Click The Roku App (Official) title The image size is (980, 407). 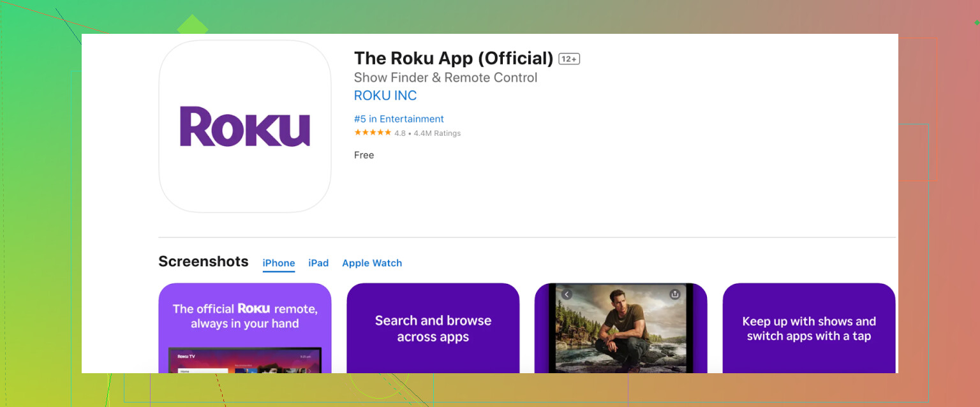coord(454,58)
